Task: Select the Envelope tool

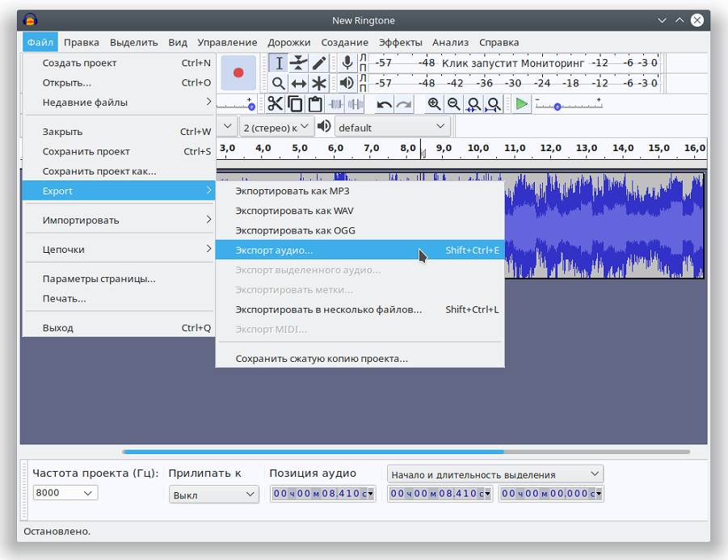Action: pyautogui.click(x=299, y=63)
